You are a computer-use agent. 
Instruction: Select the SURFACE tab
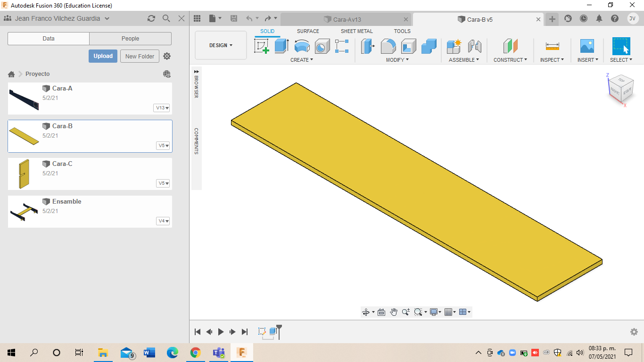pos(308,31)
